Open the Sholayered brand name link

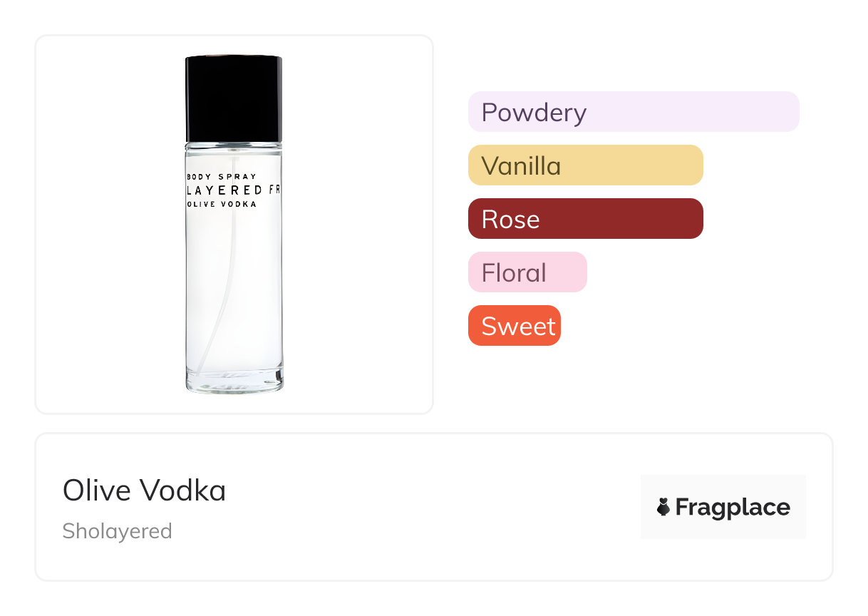coord(117,531)
